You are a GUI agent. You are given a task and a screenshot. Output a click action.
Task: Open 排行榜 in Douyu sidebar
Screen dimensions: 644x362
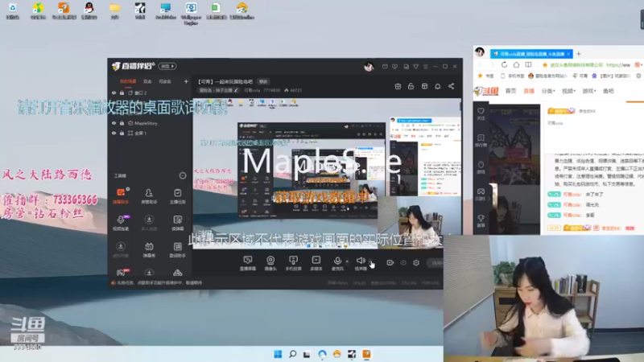[481, 140]
